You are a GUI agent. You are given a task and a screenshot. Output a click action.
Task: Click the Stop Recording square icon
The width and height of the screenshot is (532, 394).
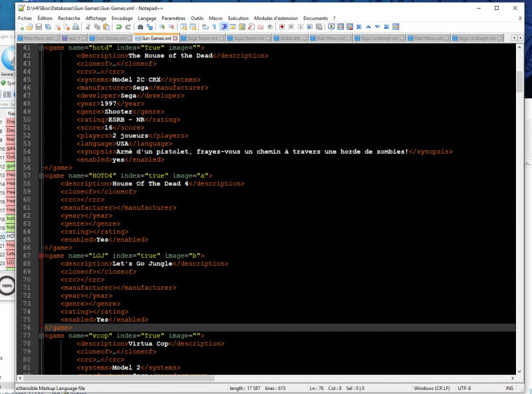291,27
